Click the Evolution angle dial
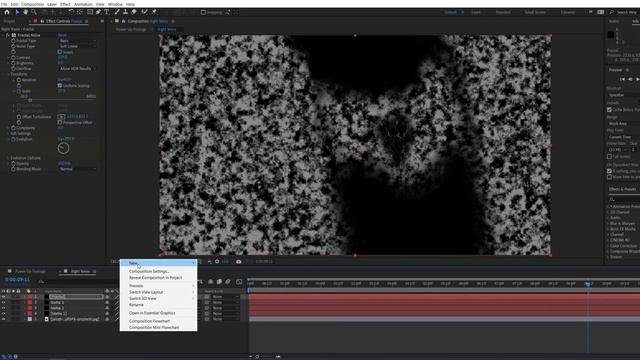 (x=63, y=148)
